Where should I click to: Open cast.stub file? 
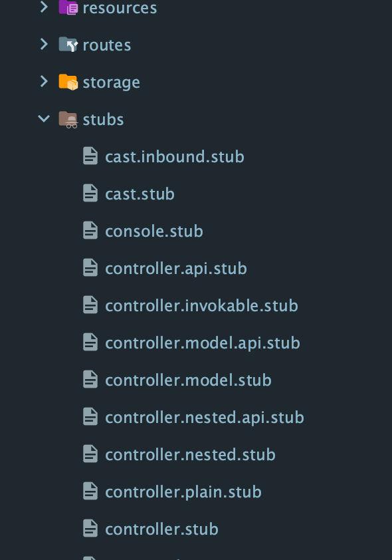pos(140,194)
